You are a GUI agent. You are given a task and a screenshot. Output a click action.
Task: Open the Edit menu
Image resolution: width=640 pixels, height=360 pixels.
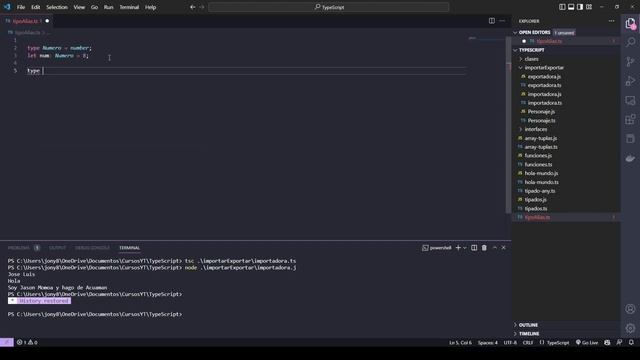tap(36, 7)
